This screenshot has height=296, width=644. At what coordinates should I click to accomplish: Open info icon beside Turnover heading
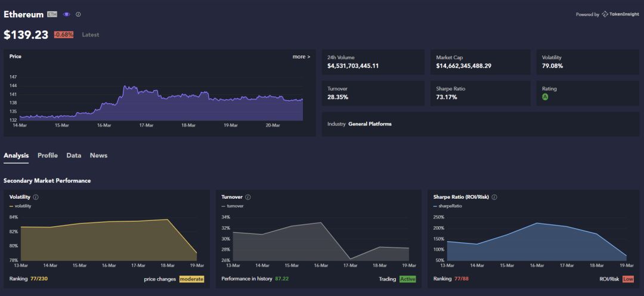click(247, 197)
